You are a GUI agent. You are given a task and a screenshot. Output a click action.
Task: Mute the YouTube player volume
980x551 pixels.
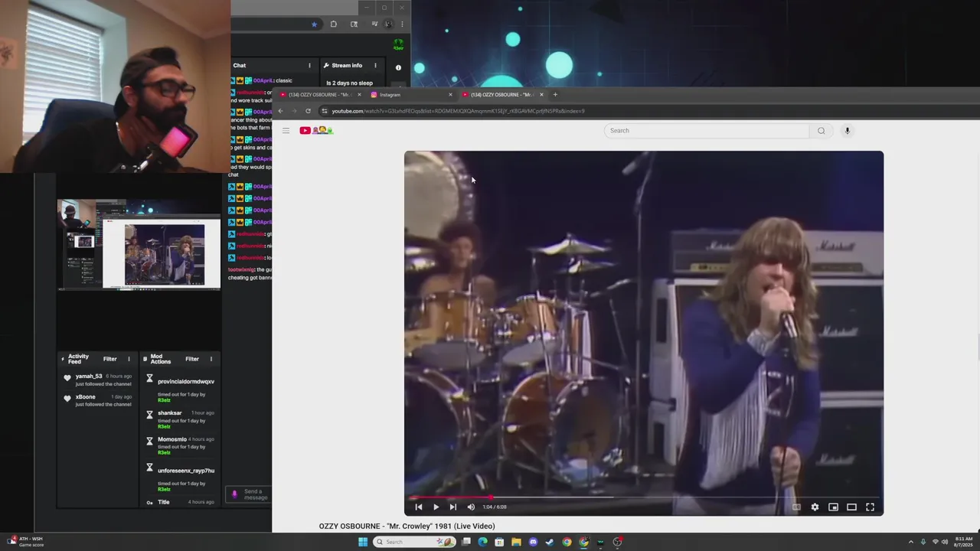pyautogui.click(x=471, y=507)
